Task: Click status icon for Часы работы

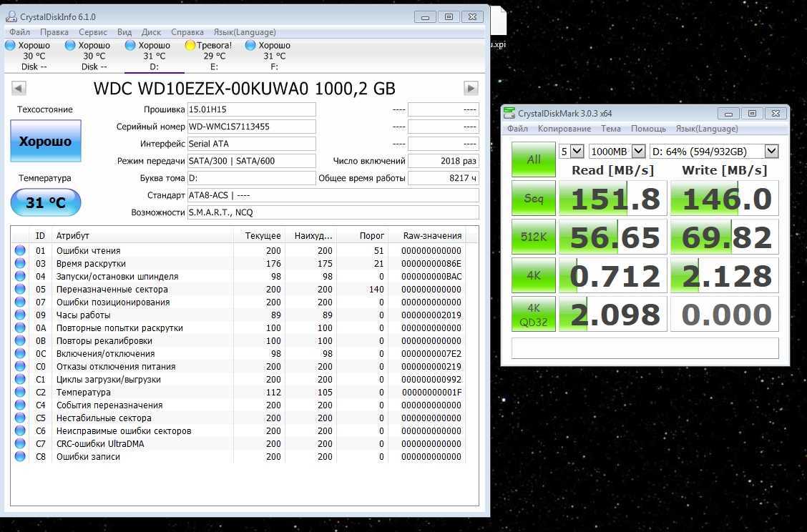Action: click(x=20, y=315)
